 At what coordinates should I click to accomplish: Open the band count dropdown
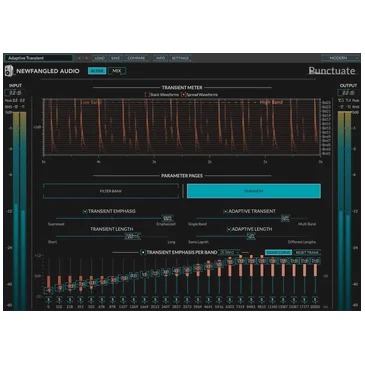(229, 252)
